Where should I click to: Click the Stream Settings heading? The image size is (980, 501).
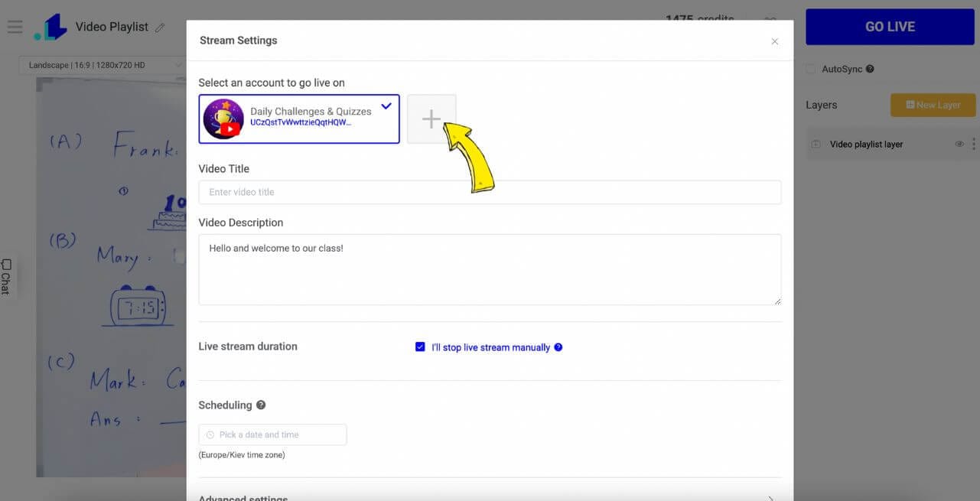pyautogui.click(x=239, y=41)
